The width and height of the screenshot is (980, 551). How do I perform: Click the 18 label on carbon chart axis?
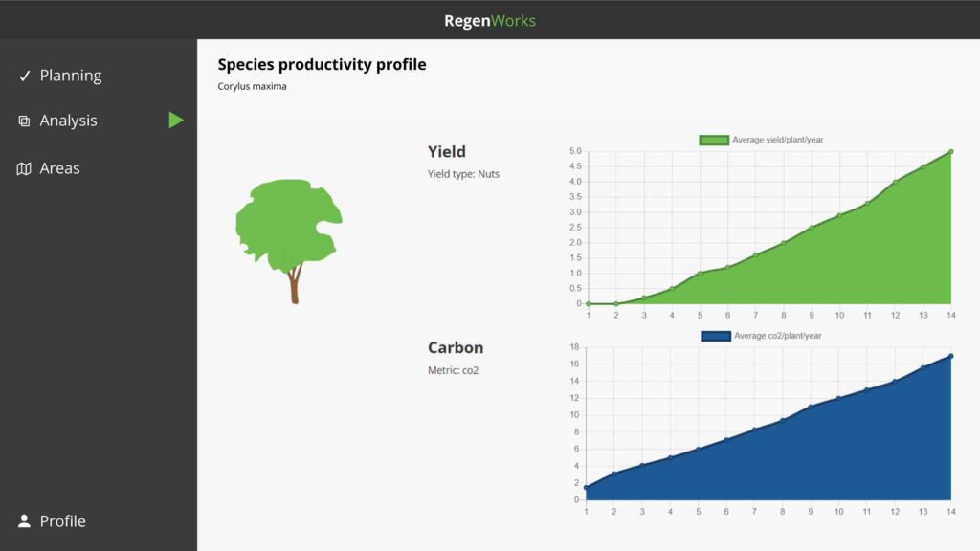tap(574, 346)
